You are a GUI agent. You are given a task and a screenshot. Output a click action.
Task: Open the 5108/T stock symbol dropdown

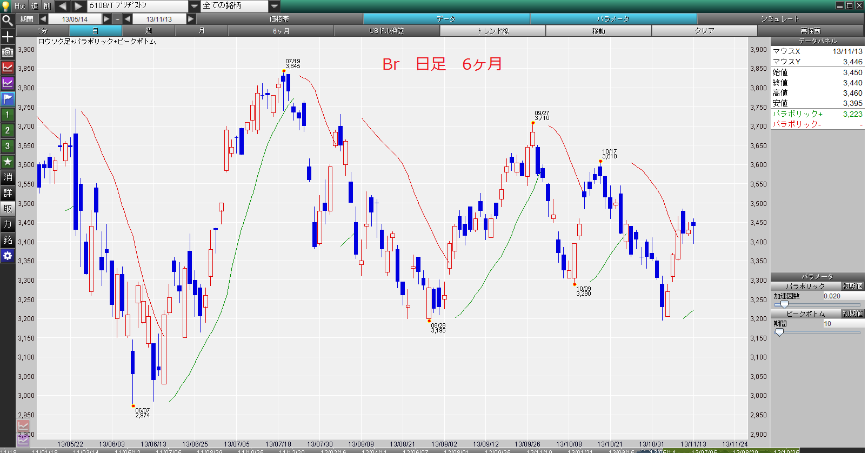[x=194, y=6]
